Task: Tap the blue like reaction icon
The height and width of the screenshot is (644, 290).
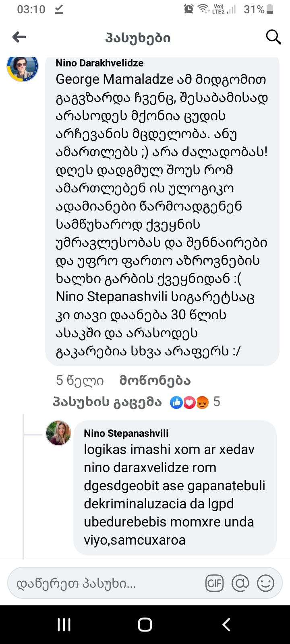Action: tap(176, 402)
